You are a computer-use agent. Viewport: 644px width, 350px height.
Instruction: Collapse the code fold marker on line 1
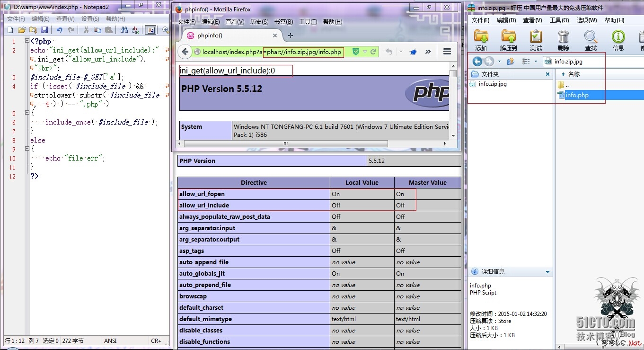tap(26, 41)
